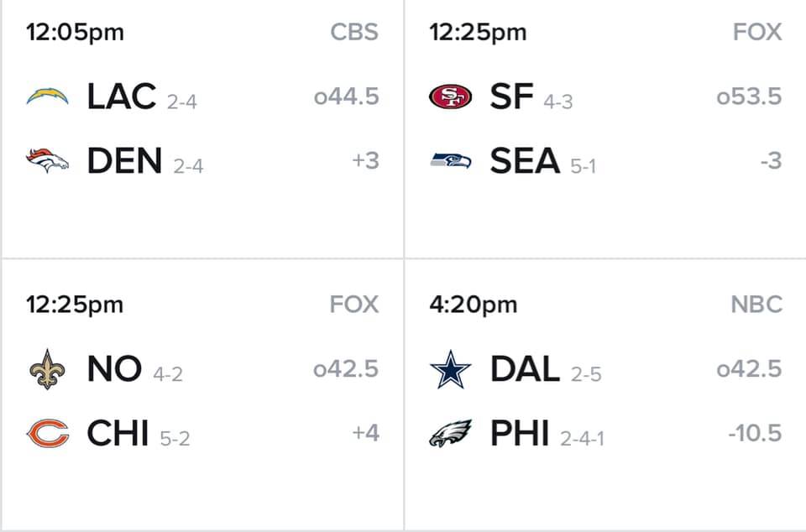The height and width of the screenshot is (532, 806).
Task: Click the Los Angeles Chargers logo
Action: pyautogui.click(x=47, y=96)
